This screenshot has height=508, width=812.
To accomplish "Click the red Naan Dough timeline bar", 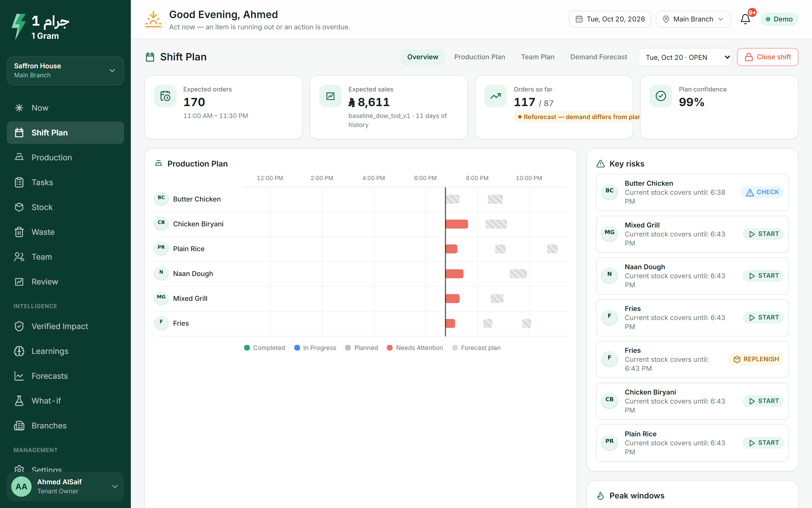I will pyautogui.click(x=454, y=274).
